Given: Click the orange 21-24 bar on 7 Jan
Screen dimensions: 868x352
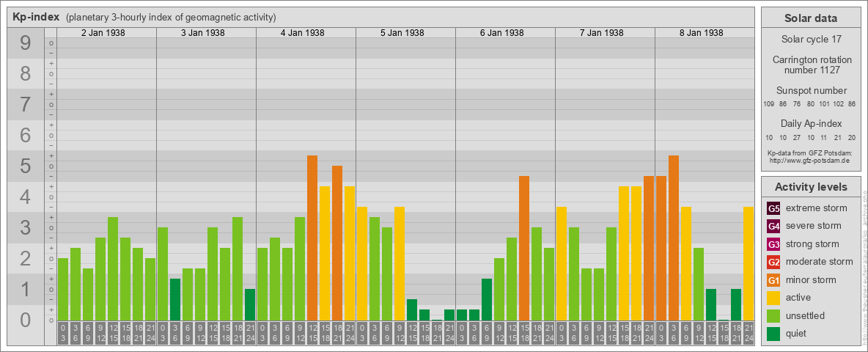Looking at the screenshot, I should point(649,249).
